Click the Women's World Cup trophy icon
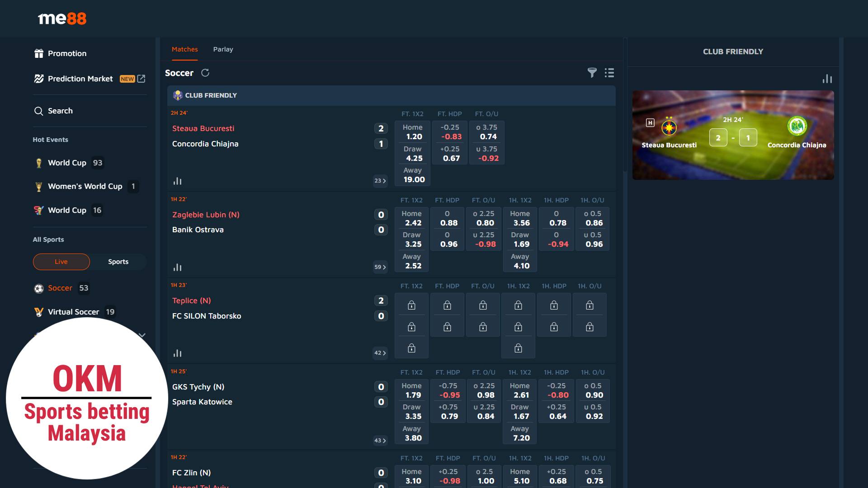This screenshot has width=868, height=488. coord(39,186)
